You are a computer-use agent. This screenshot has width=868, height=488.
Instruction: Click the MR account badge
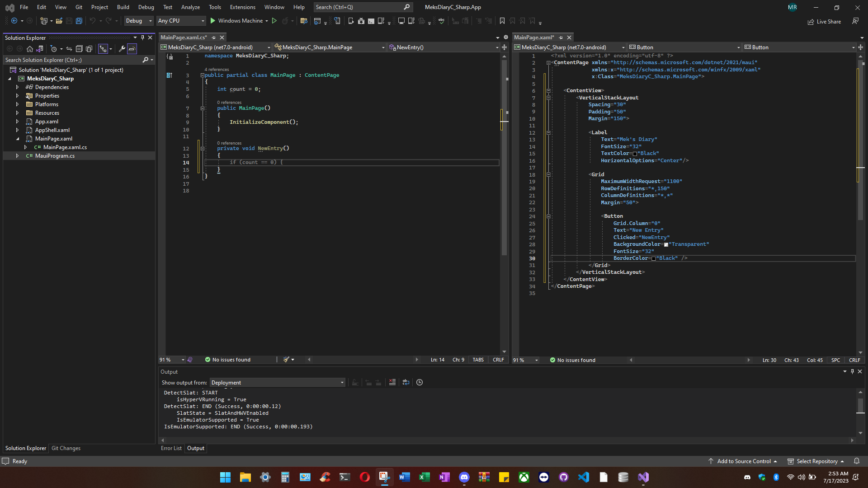pos(793,7)
